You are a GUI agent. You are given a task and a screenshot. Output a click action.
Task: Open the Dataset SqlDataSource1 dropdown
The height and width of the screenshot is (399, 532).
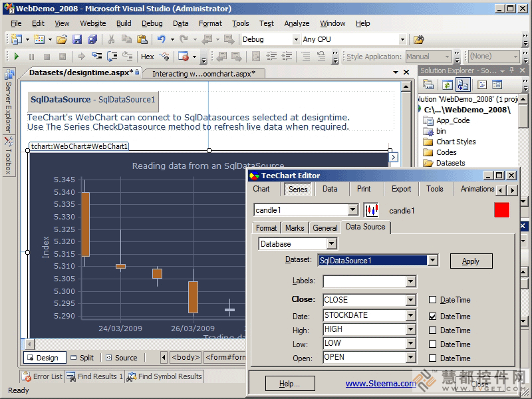(432, 260)
